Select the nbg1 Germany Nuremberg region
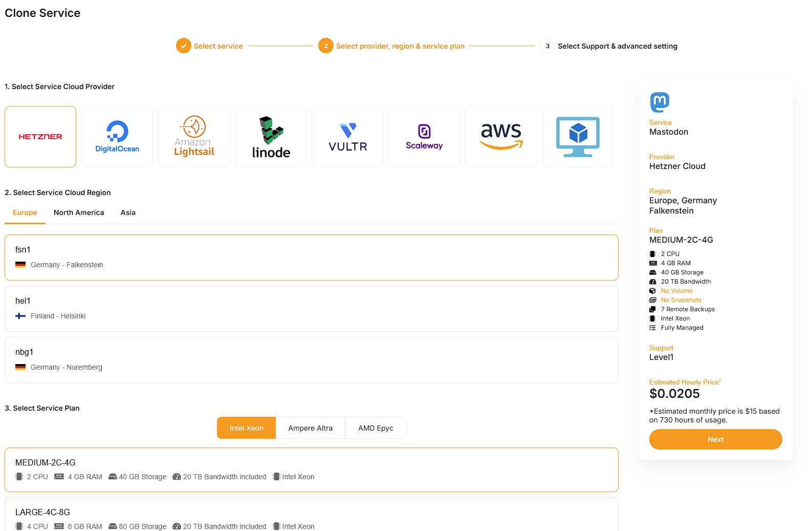 pyautogui.click(x=311, y=359)
